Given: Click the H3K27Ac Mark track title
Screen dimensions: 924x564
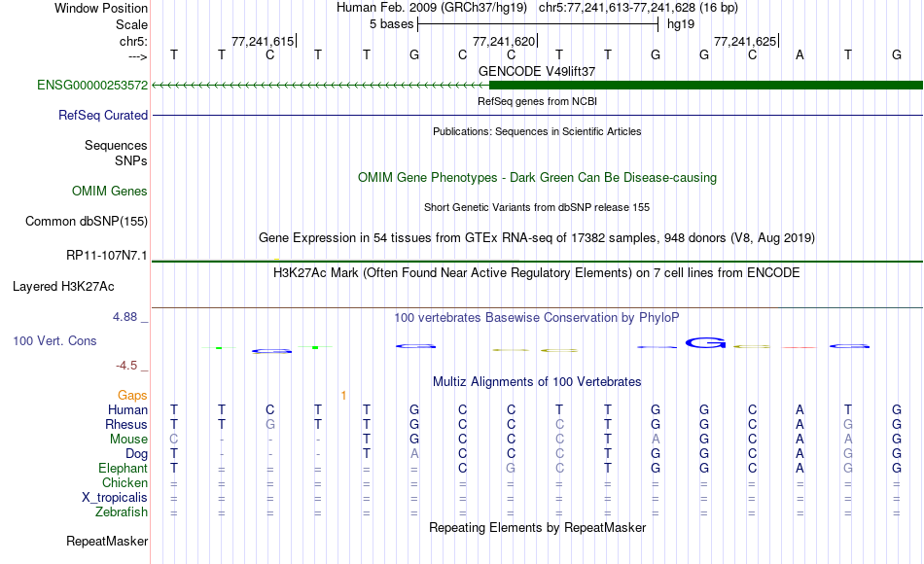Looking at the screenshot, I should coord(537,273).
